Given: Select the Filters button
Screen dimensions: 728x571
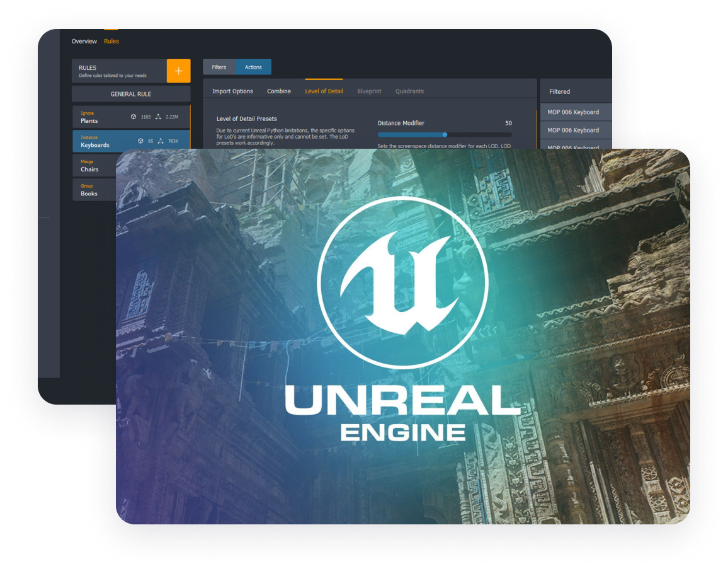Looking at the screenshot, I should click(x=219, y=67).
